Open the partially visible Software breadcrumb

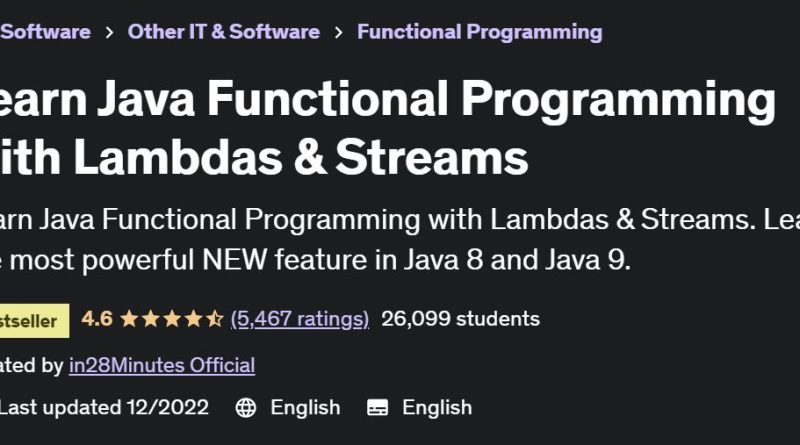point(45,32)
